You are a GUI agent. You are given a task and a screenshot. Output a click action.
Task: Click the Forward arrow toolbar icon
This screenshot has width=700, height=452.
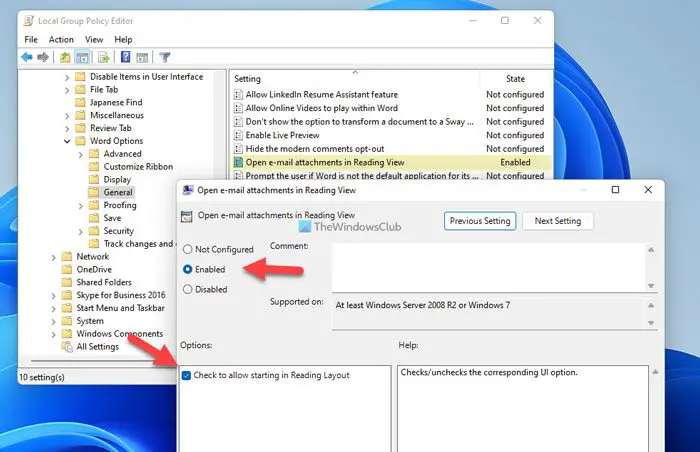click(43, 57)
